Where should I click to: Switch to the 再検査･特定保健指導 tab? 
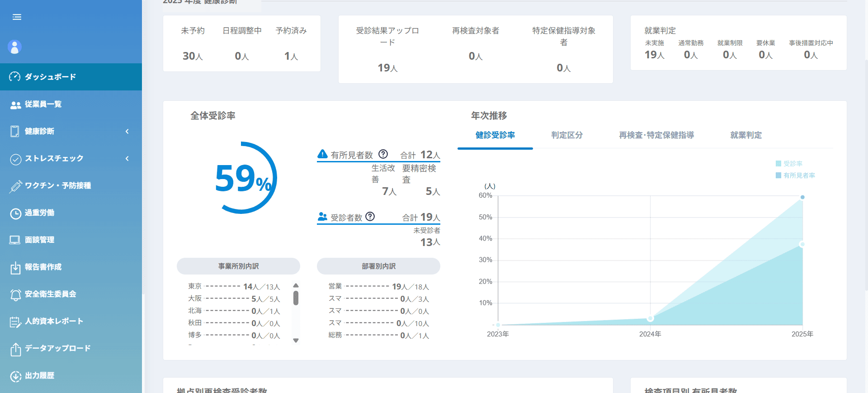click(x=656, y=135)
